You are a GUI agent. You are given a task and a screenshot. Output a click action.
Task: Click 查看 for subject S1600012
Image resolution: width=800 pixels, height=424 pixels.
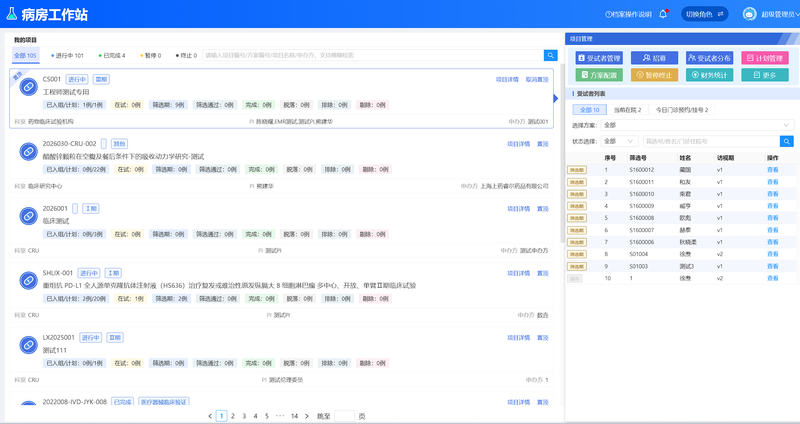coord(772,170)
